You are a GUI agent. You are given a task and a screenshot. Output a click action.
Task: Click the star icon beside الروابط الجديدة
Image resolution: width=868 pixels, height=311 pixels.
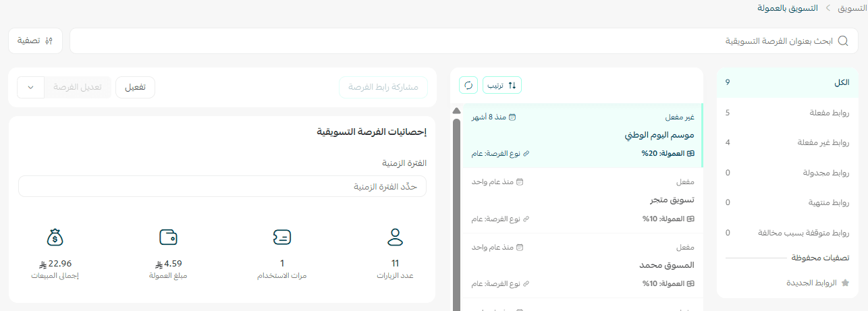(844, 283)
